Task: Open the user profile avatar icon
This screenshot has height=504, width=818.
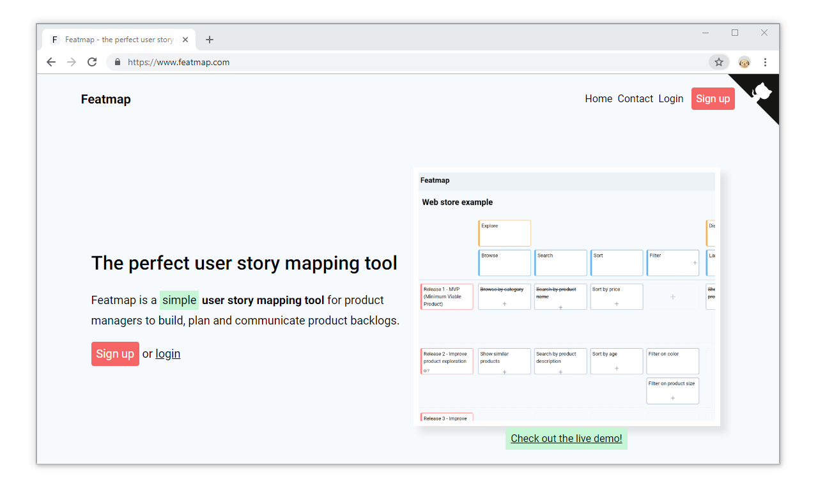Action: (745, 62)
